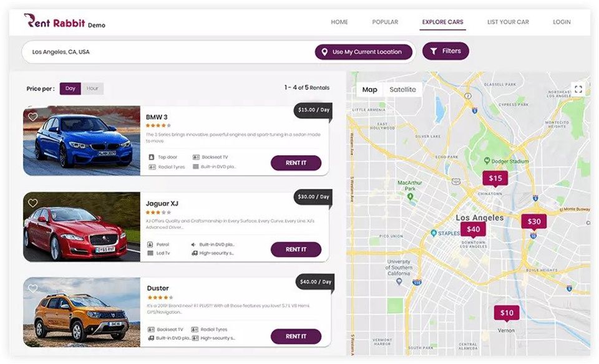Screen dimensions: 599x364
Task: Open the Filters panel
Action: pos(446,51)
